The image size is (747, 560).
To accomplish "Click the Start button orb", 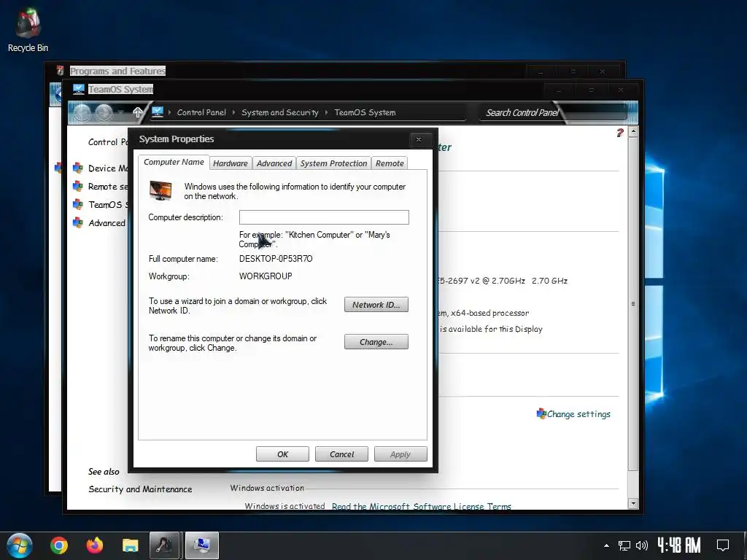I will tap(20, 545).
